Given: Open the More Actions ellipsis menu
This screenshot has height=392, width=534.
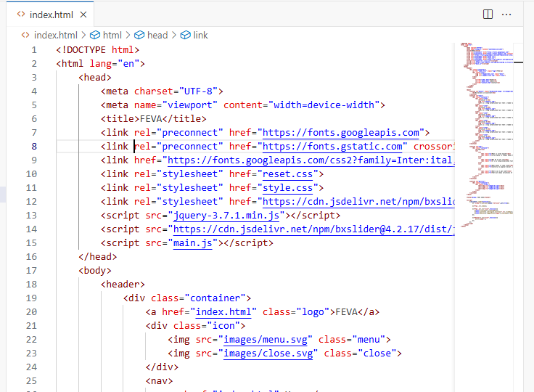Looking at the screenshot, I should coord(506,15).
